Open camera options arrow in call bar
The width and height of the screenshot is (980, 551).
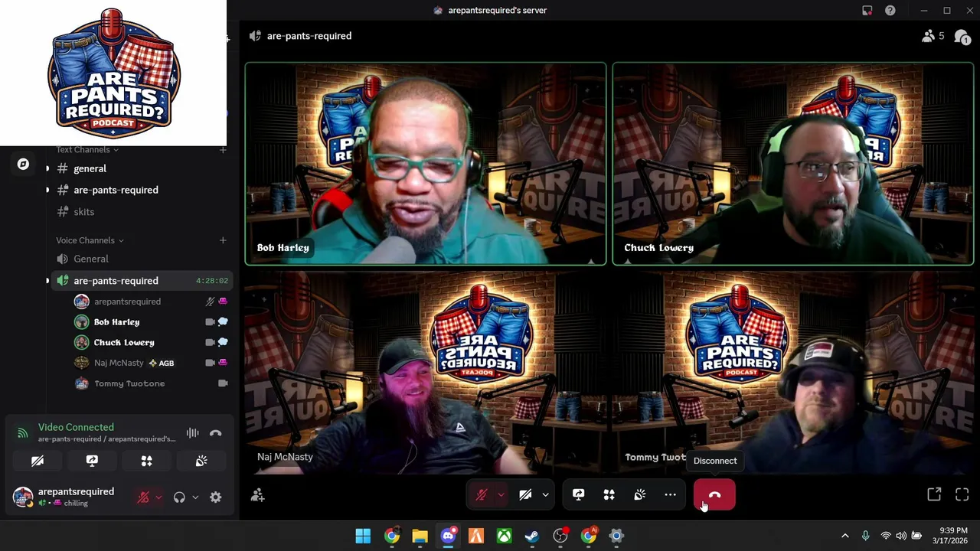(x=545, y=495)
